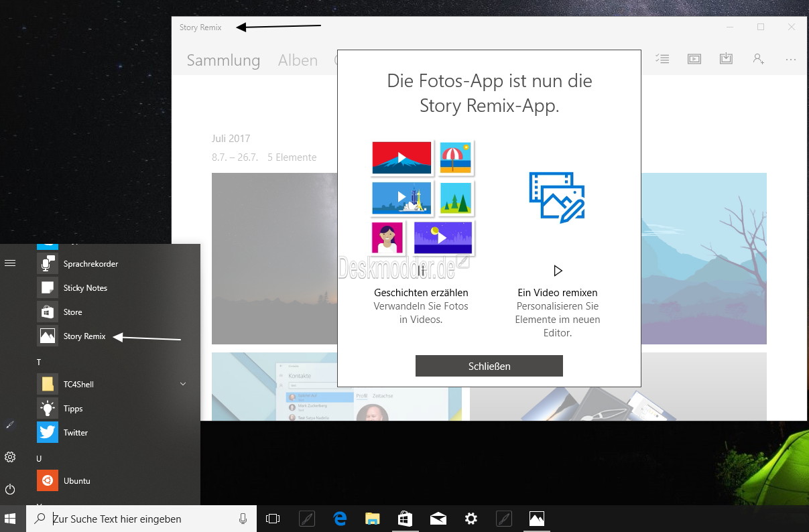The height and width of the screenshot is (532, 809).
Task: Start the slideshow from Story Remix toolbar
Action: (694, 59)
